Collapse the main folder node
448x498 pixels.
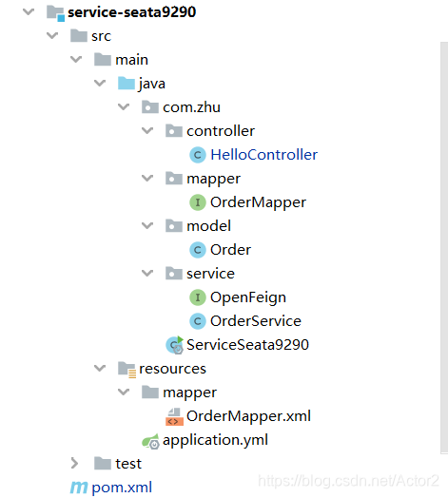(76, 59)
